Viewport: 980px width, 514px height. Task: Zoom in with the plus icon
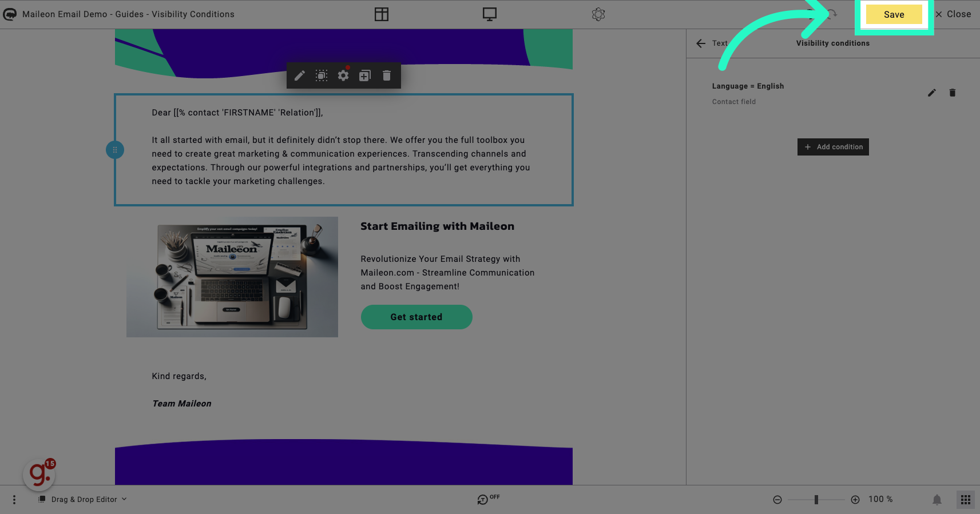pyautogui.click(x=855, y=500)
